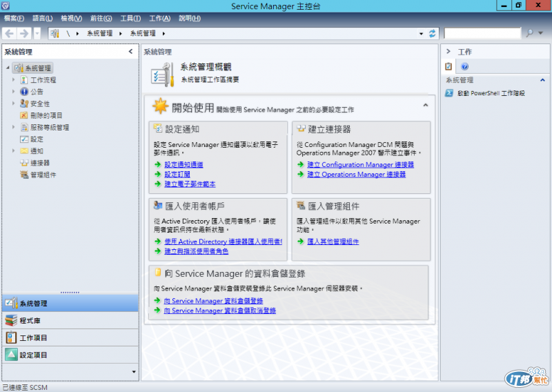
Task: Select 刪除的項目 in the tree
Action: [46, 115]
